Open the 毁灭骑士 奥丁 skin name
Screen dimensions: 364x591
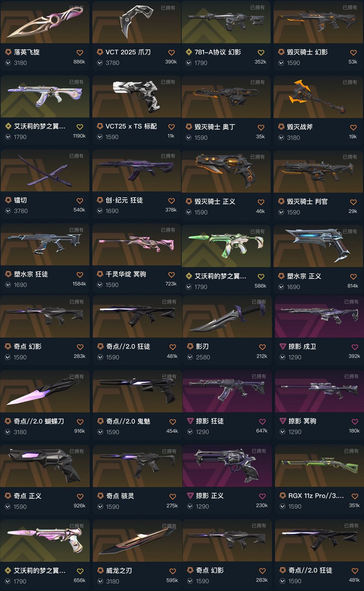pyautogui.click(x=215, y=127)
